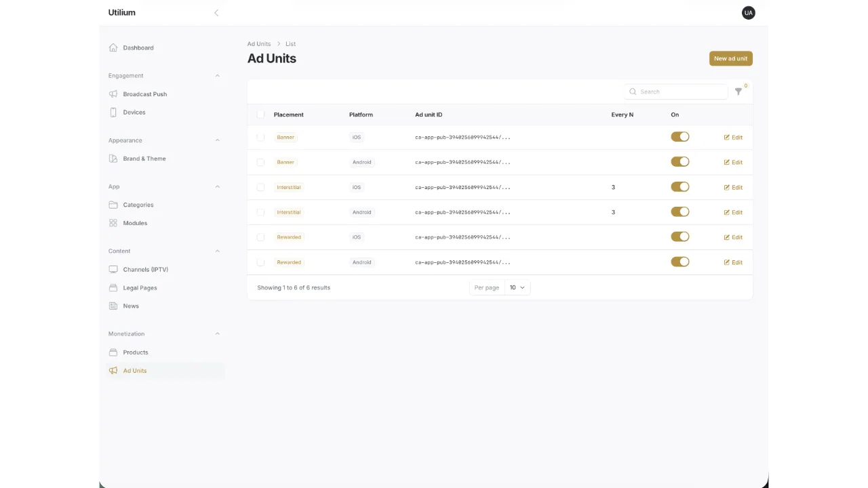
Task: Navigate to Channels (IPTV) page
Action: (166, 270)
